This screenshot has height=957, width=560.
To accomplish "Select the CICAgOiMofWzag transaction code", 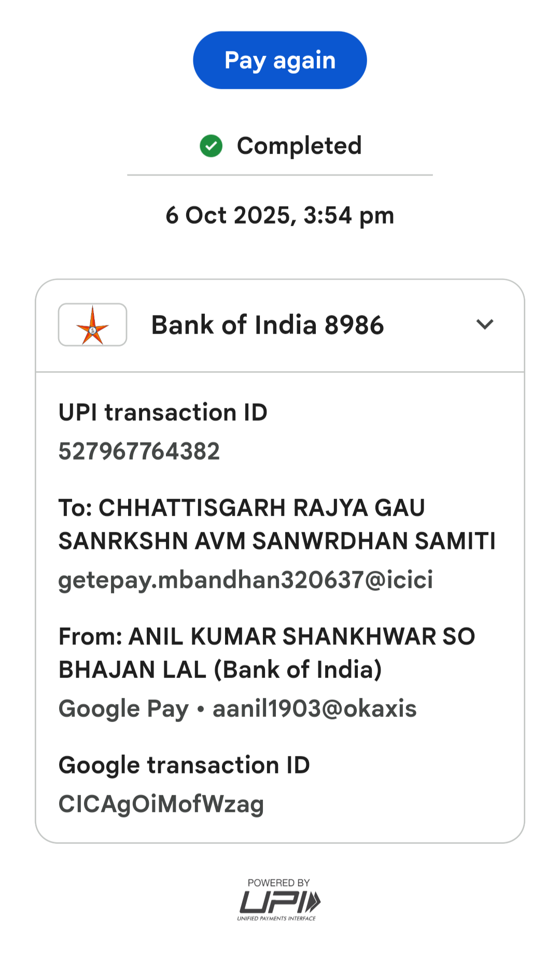I will tap(161, 804).
